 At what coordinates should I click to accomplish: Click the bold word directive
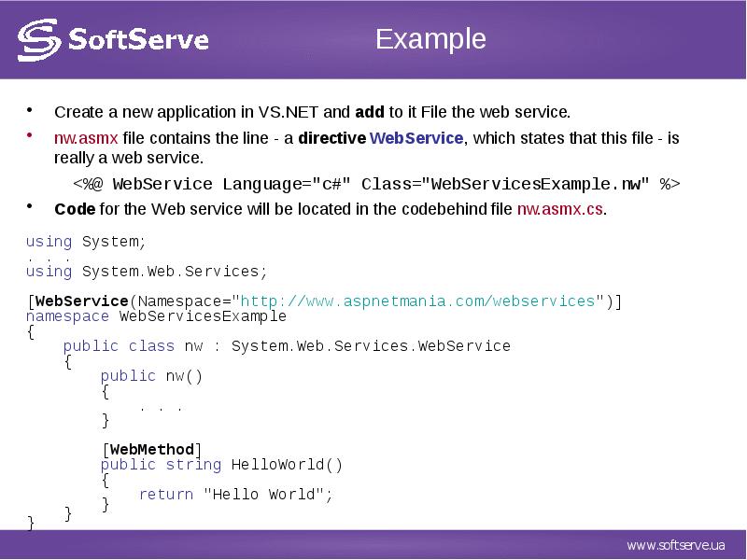tap(331, 138)
